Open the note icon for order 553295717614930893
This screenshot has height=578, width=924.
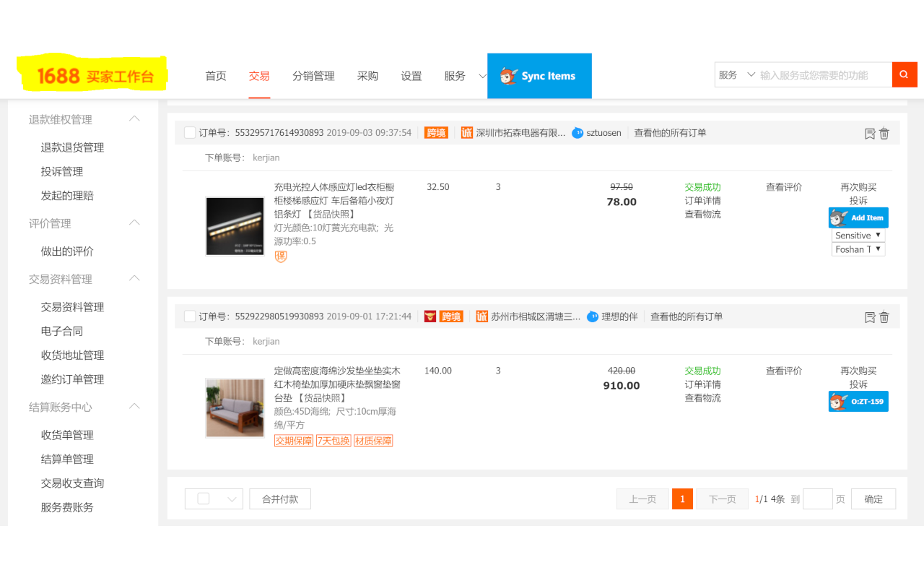coord(870,133)
